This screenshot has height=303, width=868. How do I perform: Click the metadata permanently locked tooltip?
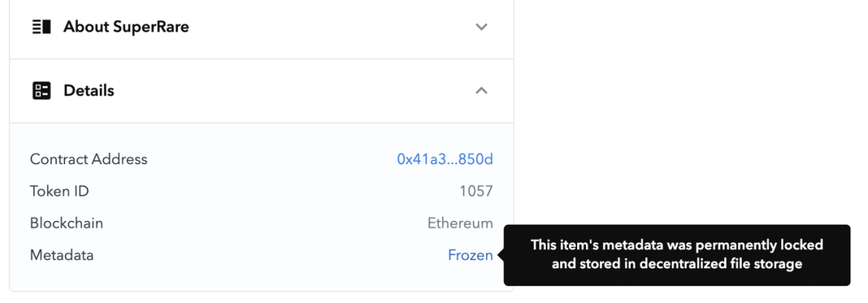(677, 255)
